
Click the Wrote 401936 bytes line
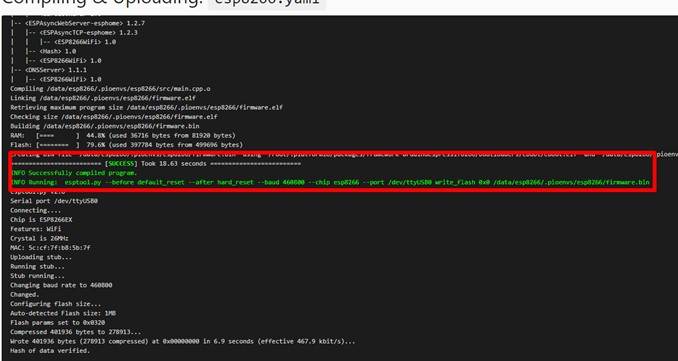click(183, 342)
